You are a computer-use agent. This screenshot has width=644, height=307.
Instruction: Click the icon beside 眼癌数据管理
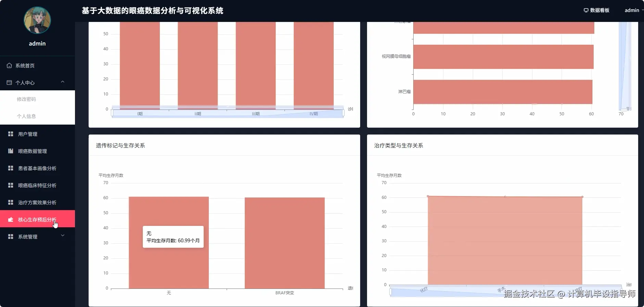(x=11, y=151)
